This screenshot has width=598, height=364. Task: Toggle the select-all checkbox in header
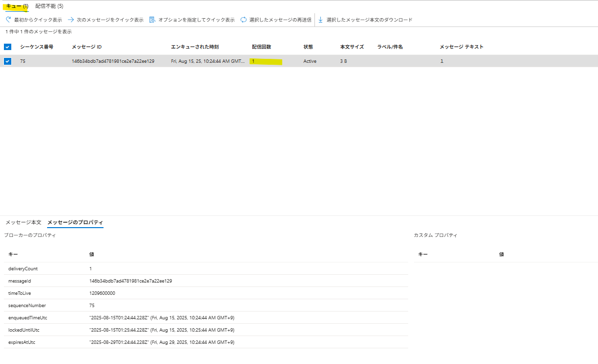[7, 47]
